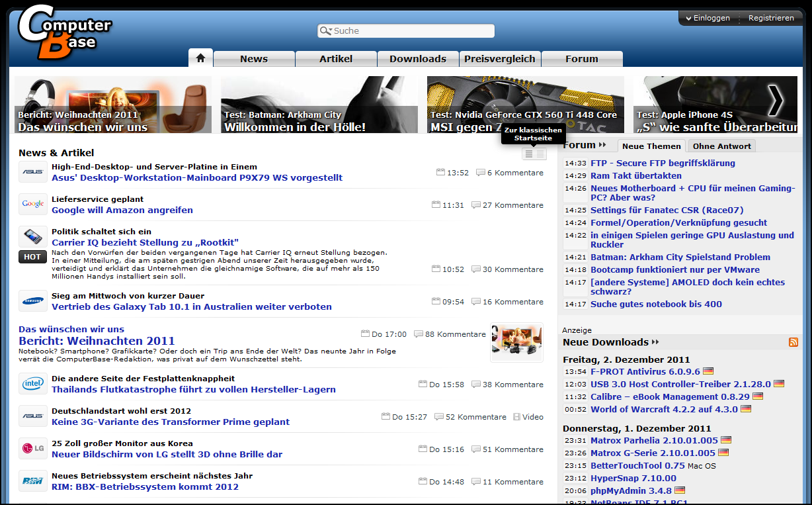Open Matrox G-Serie 2.10.01.005 download

point(653,453)
